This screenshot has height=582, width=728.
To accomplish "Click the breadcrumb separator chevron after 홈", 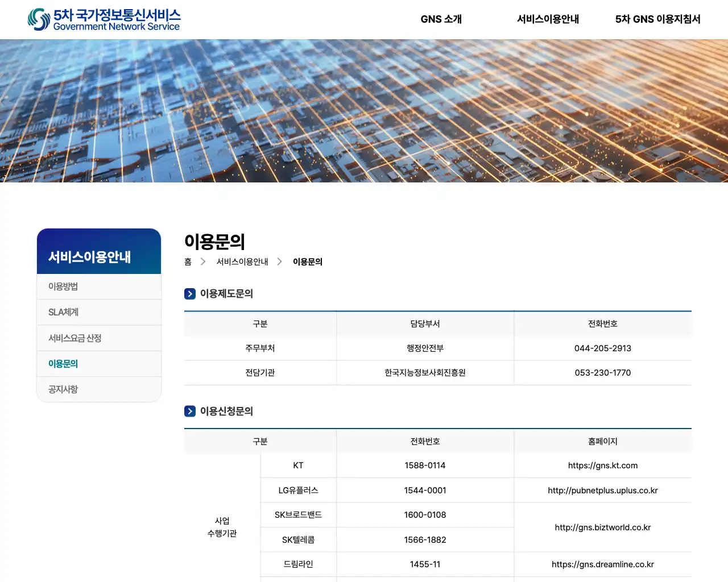I will (203, 261).
